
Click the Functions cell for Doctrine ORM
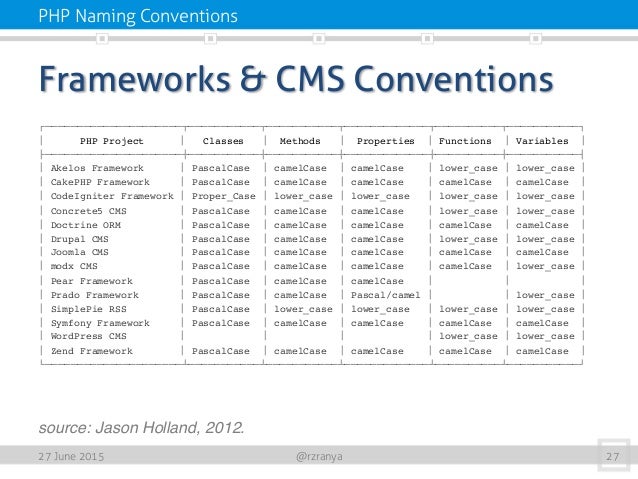coord(465,225)
